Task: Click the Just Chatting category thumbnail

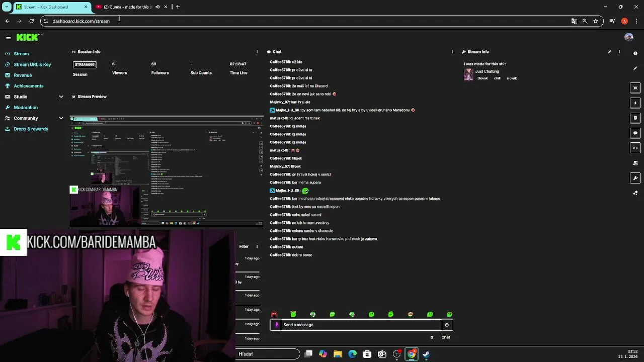Action: point(468,74)
